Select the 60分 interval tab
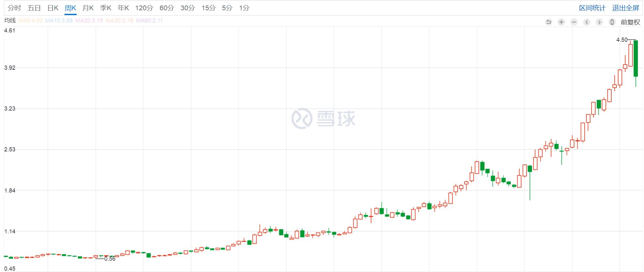The image size is (644, 272). click(x=167, y=8)
